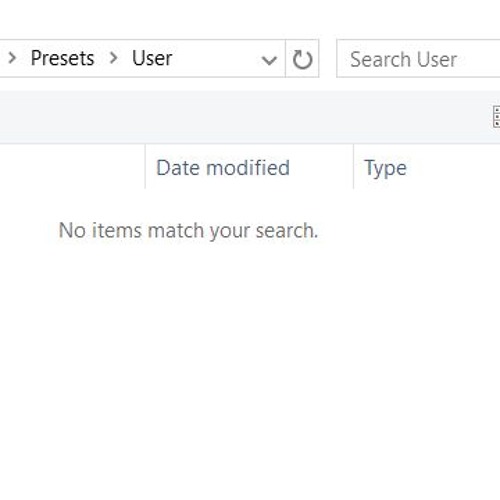Viewport: 500px width, 500px height.
Task: Expand the chevron between Presets and User
Action: pos(114,58)
